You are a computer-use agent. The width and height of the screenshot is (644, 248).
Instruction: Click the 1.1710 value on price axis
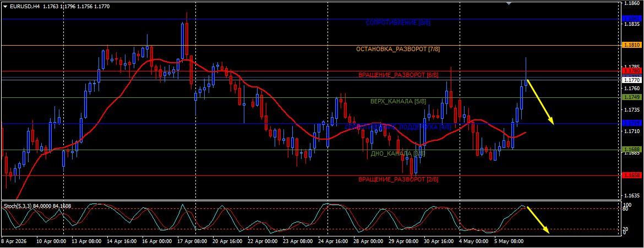632,131
